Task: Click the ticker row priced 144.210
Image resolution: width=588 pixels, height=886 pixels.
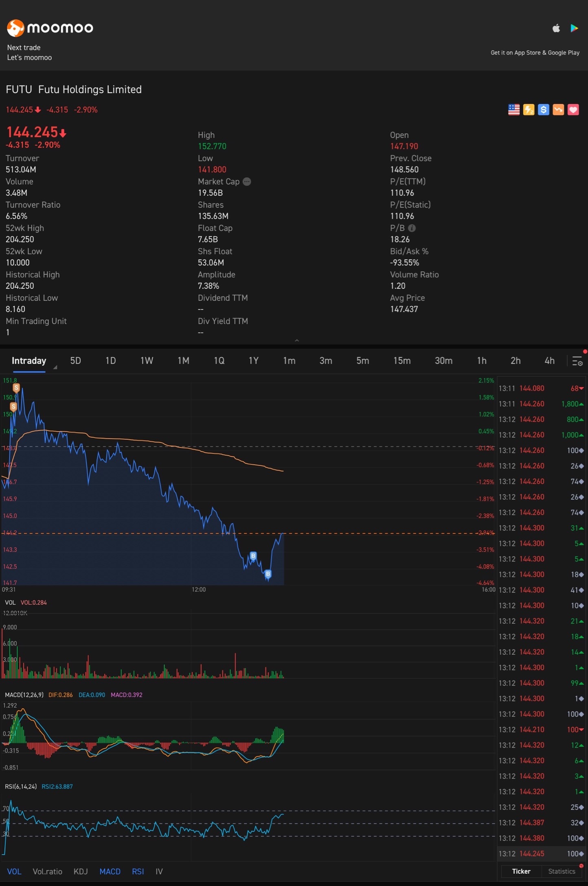Action: (542, 729)
